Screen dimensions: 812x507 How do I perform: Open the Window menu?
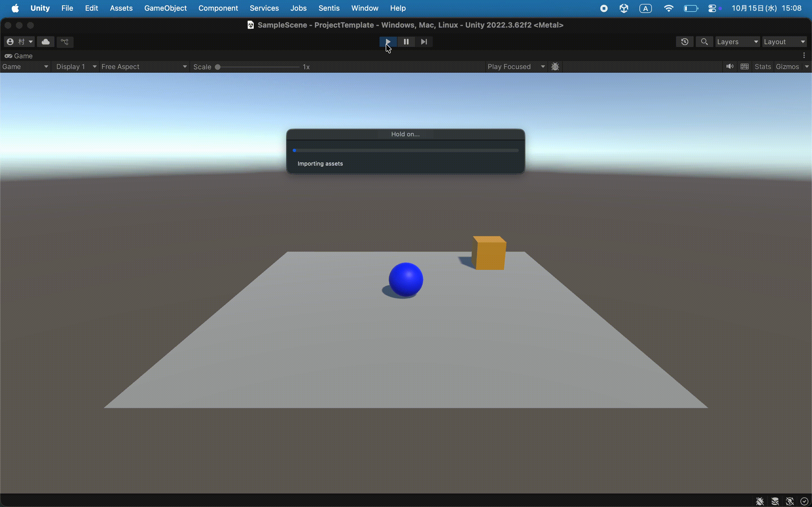[364, 8]
